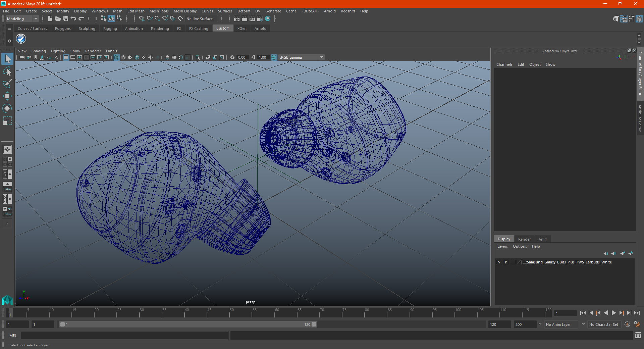Open the Edit Mesh menu

[x=136, y=11]
